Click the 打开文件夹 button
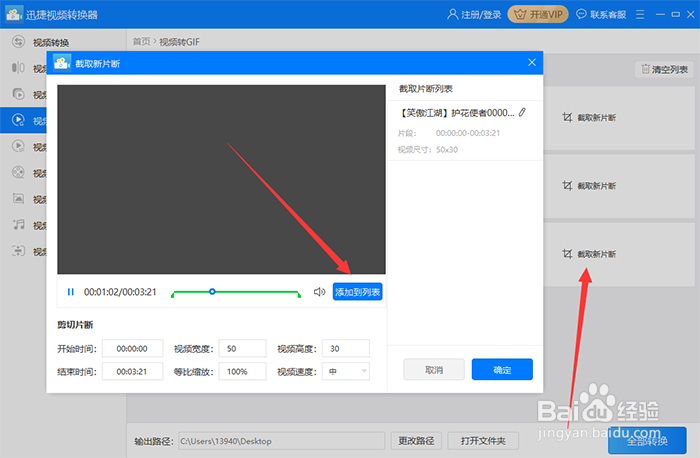 pyautogui.click(x=483, y=441)
